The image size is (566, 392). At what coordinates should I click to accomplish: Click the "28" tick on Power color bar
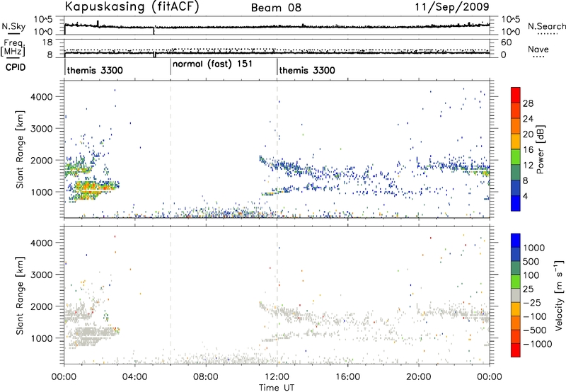coord(528,103)
